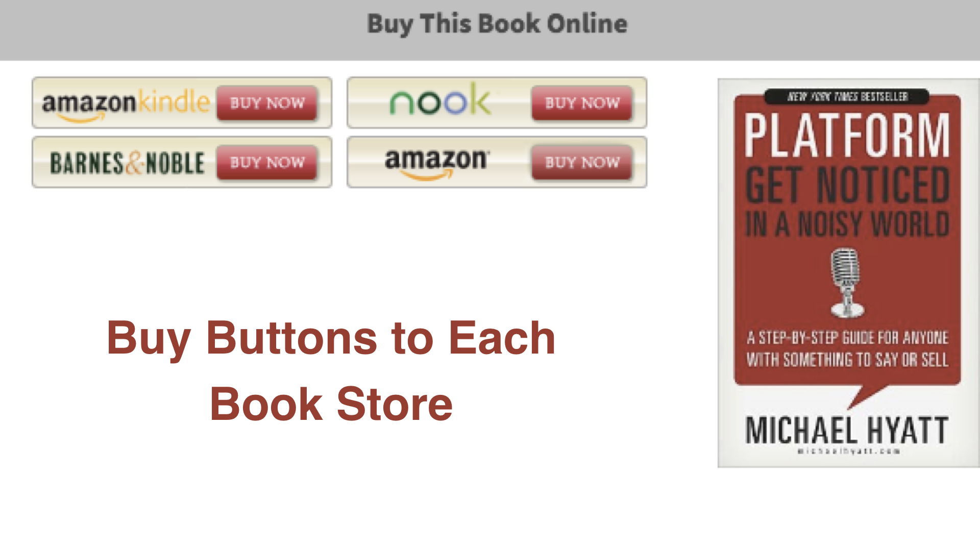Click the New York Times Bestseller badge
Viewport: 980px width, 551px height.
point(847,96)
